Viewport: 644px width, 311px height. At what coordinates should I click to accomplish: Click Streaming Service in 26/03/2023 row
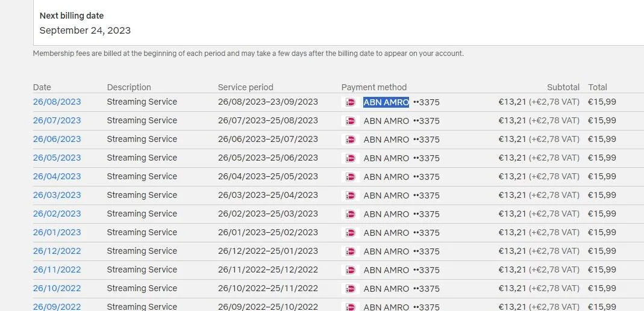coord(142,196)
